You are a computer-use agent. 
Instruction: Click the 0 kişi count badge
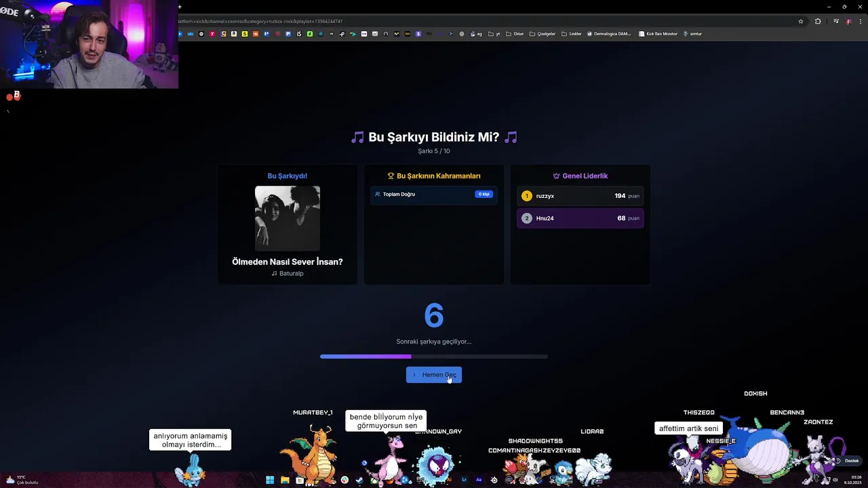click(x=484, y=195)
